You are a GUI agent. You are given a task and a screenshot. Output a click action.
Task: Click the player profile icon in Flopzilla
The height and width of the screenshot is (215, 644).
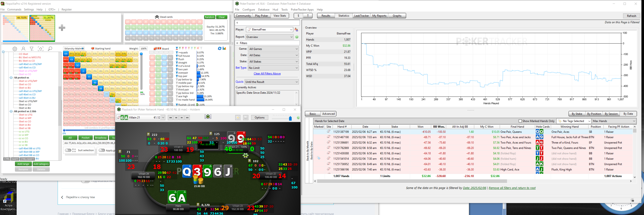click(23, 49)
